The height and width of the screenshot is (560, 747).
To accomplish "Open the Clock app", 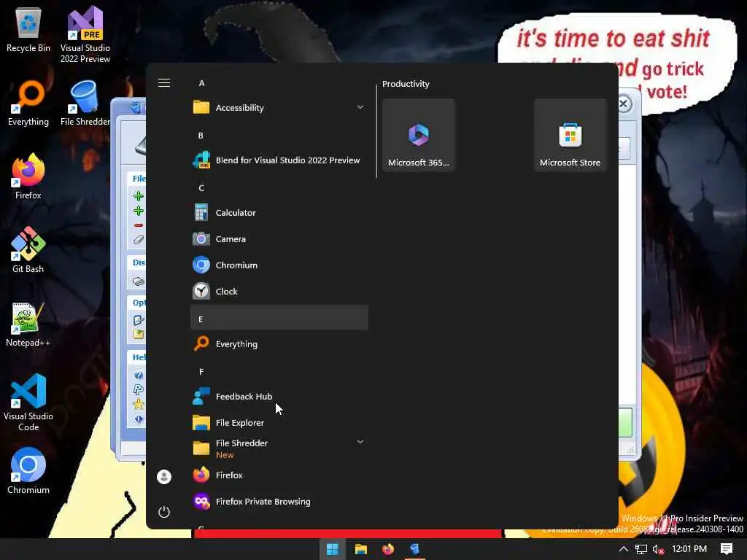I will click(x=279, y=291).
